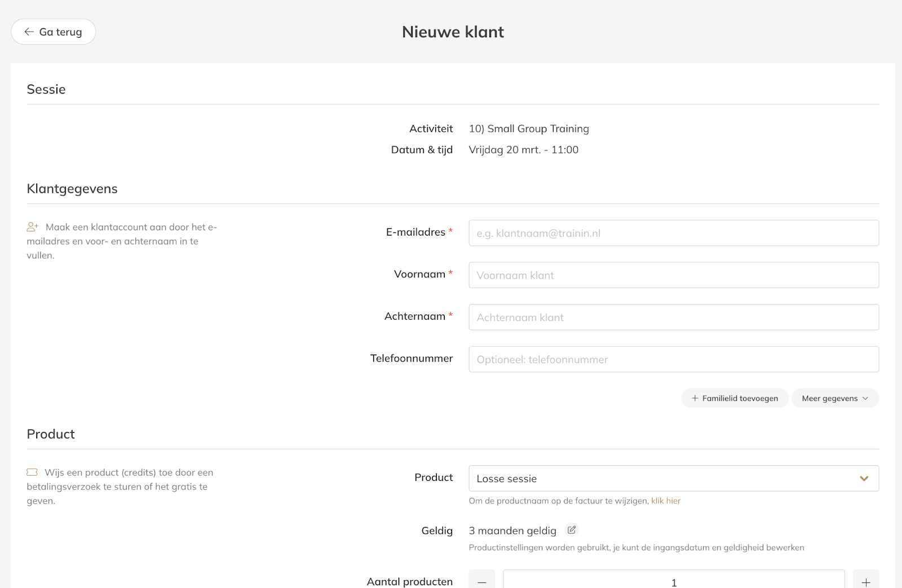Click the 10) Small Group Training activity text
The image size is (902, 588).
click(x=529, y=129)
